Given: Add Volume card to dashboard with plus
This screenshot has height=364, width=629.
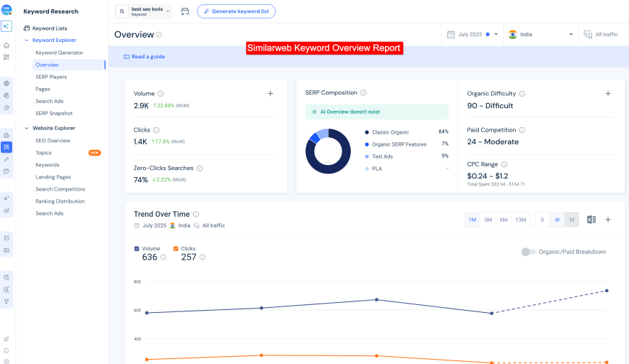Looking at the screenshot, I should click(x=270, y=93).
